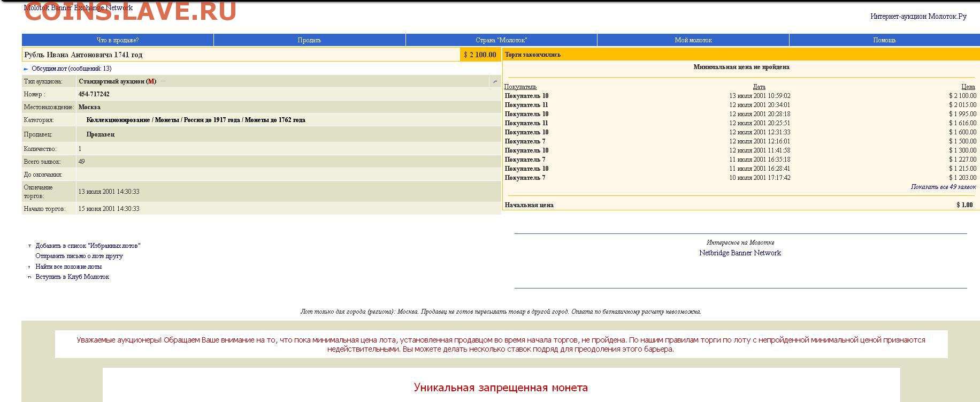Click the 'Интересное на Молотке' caption
The image size is (980, 402).
tap(740, 242)
